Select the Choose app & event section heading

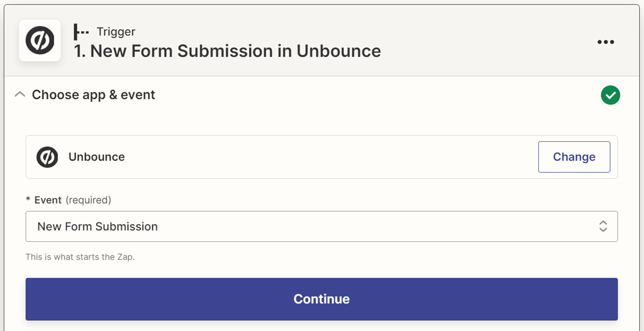pos(93,95)
